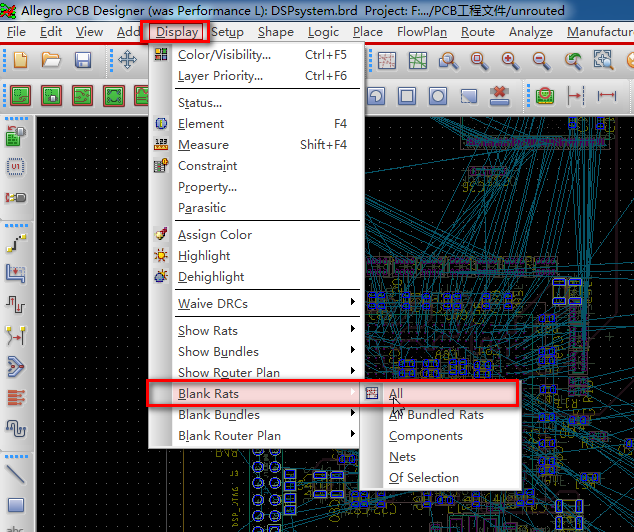Screen dimensions: 634x532
Task: Click the second green application mode icon
Action: click(51, 96)
